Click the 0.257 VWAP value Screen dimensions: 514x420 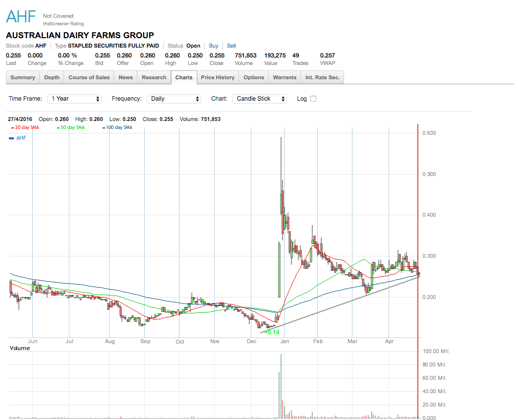click(328, 56)
